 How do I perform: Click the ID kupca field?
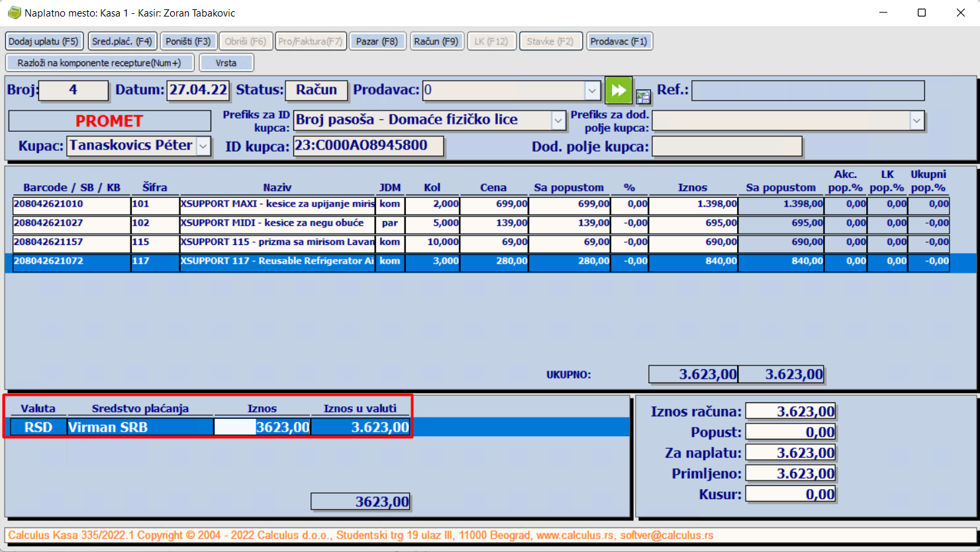(368, 146)
